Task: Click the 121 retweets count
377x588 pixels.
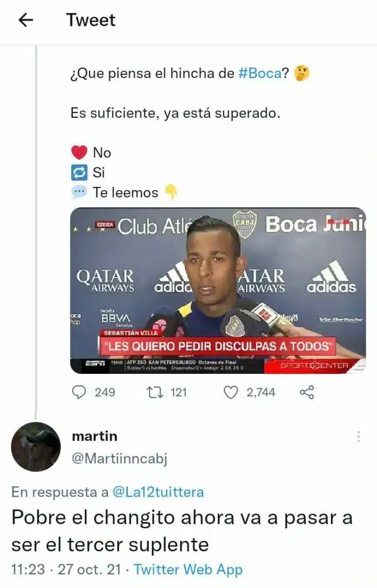Action: click(178, 393)
